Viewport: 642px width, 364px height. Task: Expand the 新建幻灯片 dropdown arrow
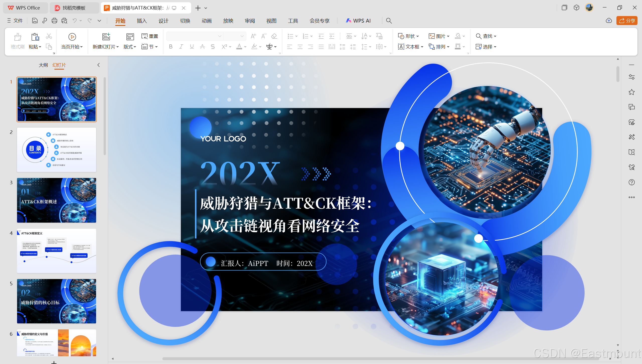(x=117, y=47)
